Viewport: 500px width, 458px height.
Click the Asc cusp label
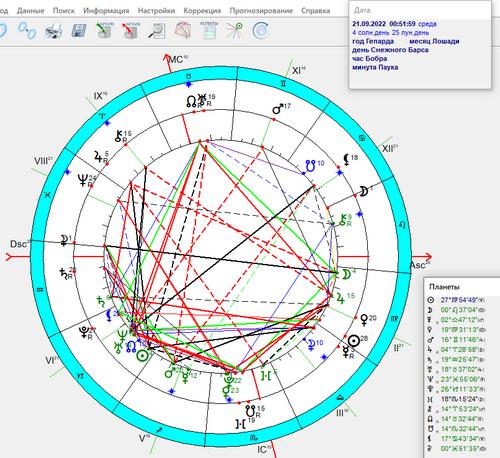(x=420, y=265)
